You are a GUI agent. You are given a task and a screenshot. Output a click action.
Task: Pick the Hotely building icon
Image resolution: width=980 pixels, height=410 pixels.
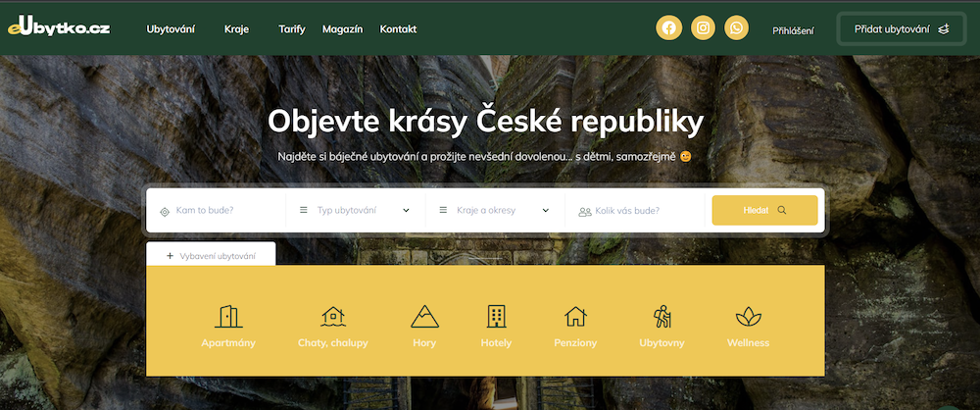pyautogui.click(x=496, y=316)
